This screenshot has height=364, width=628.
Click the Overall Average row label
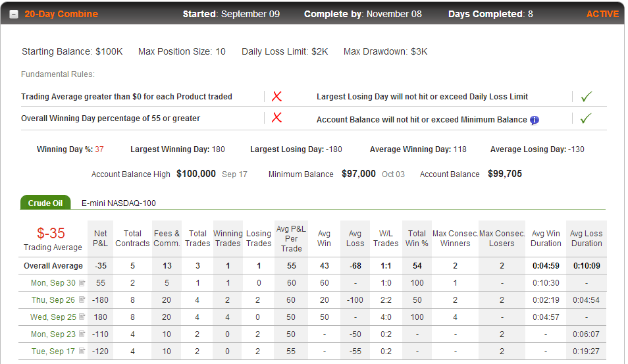tap(53, 266)
